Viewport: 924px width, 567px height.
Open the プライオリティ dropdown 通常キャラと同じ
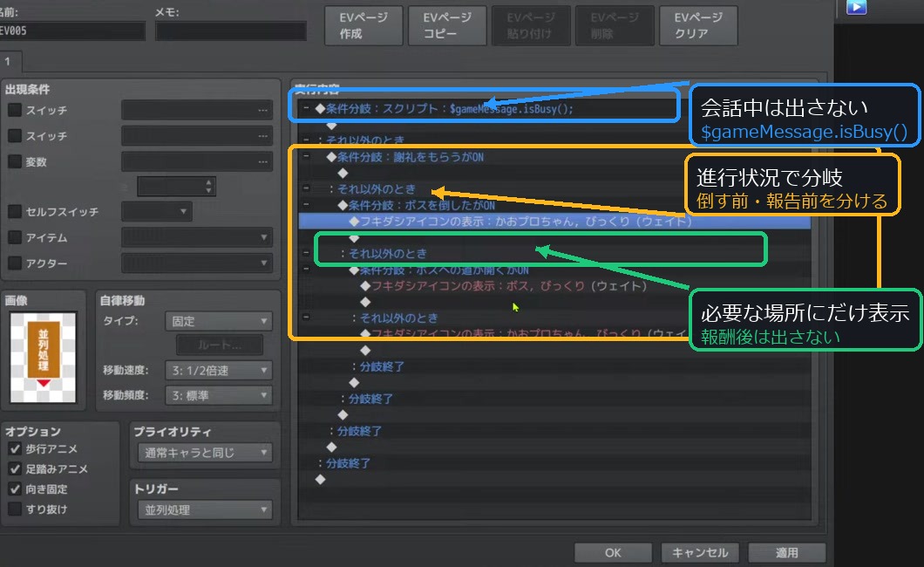pos(205,453)
